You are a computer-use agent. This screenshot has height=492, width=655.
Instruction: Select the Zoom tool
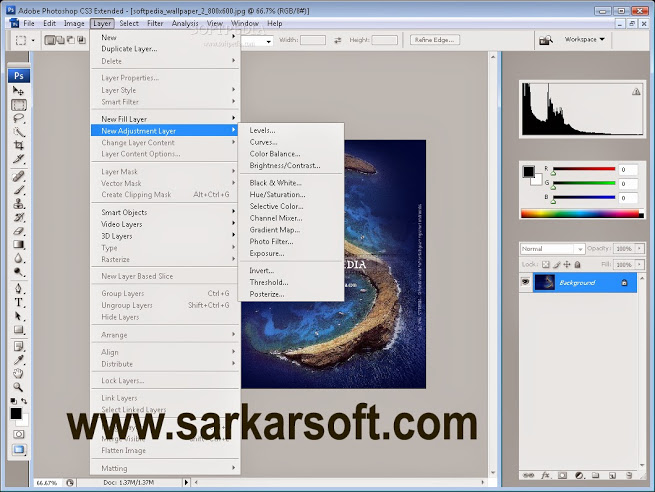pos(18,387)
